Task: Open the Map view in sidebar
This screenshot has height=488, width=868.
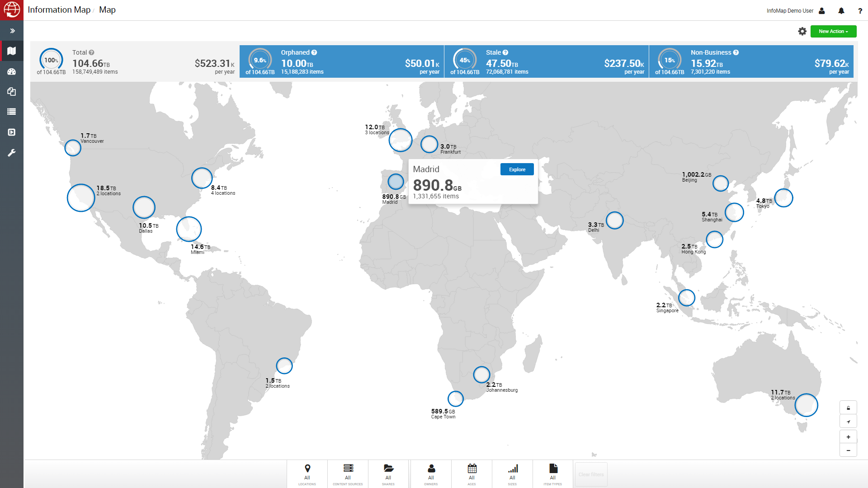Action: tap(12, 51)
